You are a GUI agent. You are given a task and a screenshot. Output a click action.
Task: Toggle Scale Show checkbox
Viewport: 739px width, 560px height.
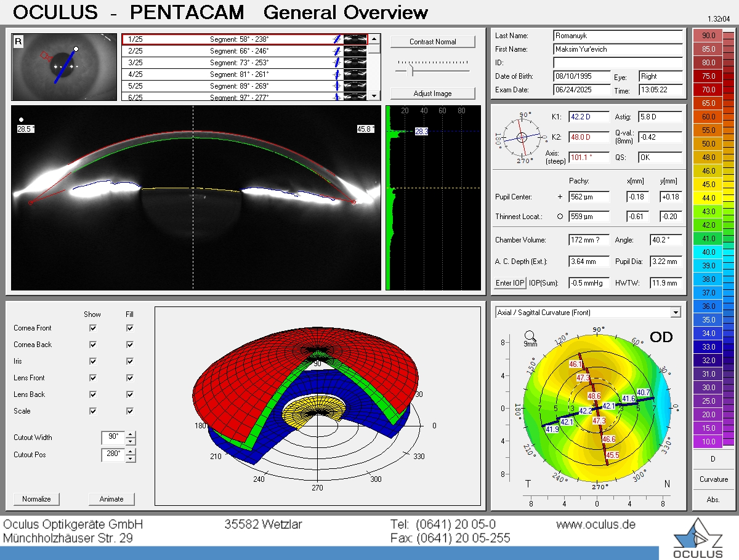tap(93, 411)
